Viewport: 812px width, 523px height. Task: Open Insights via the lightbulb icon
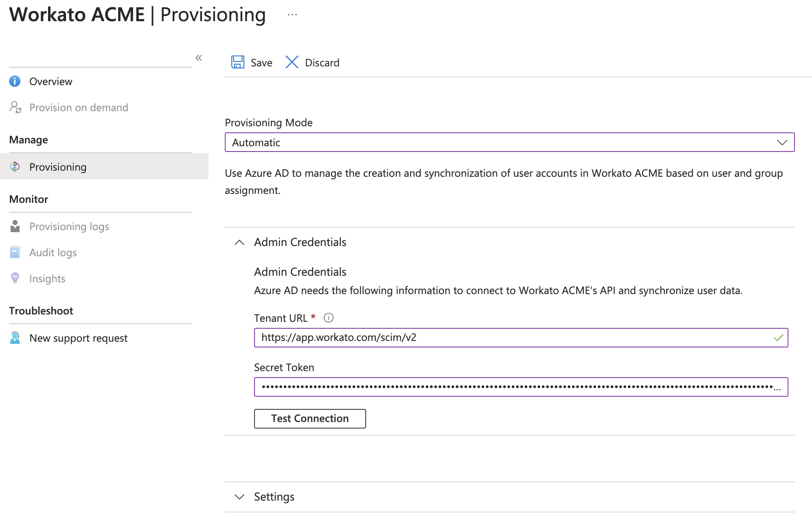[15, 278]
